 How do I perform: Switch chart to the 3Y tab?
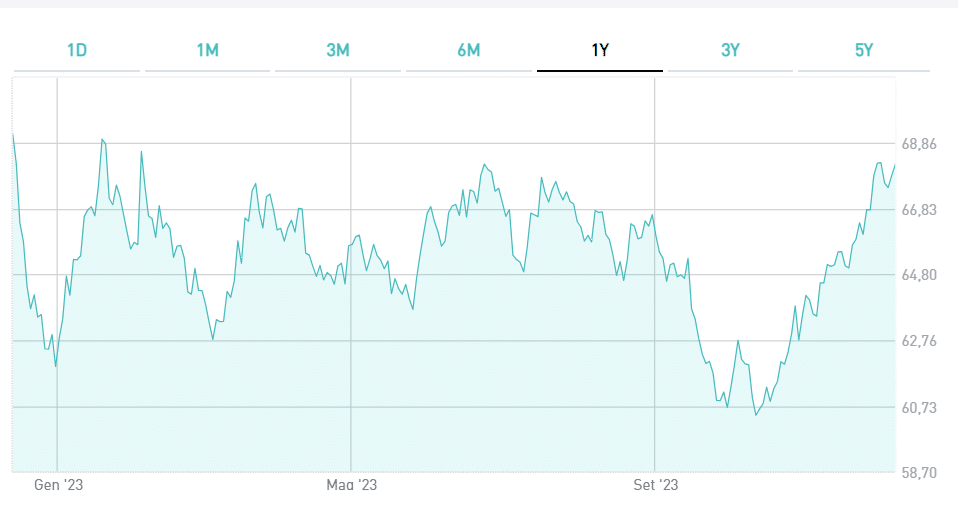click(730, 51)
